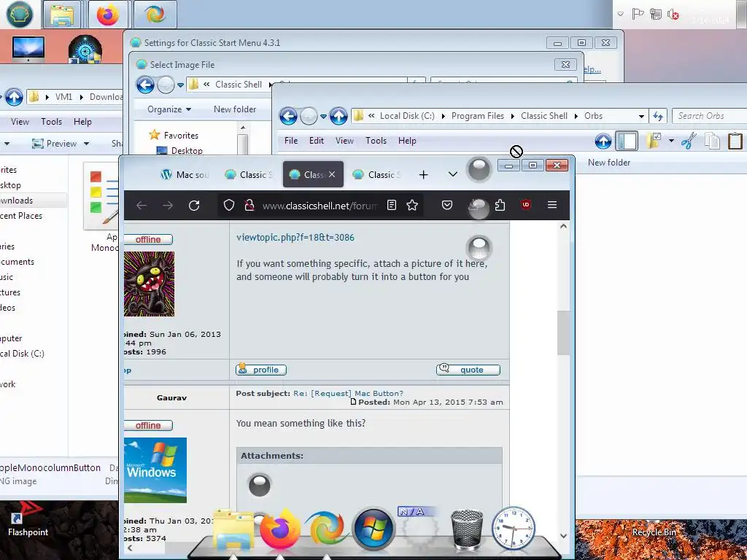Viewport: 747px width, 560px height.
Task: Click Gaurav's Windows XP avatar
Action: pos(155,470)
